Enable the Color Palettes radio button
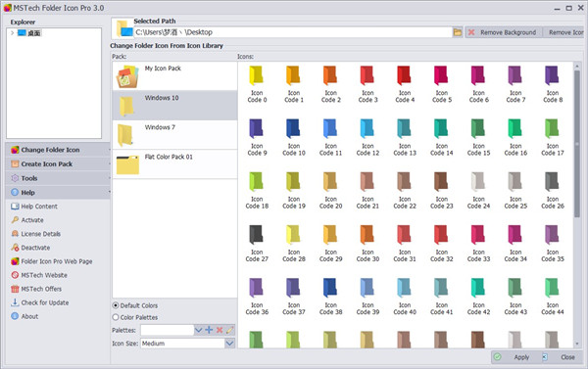 coord(116,317)
